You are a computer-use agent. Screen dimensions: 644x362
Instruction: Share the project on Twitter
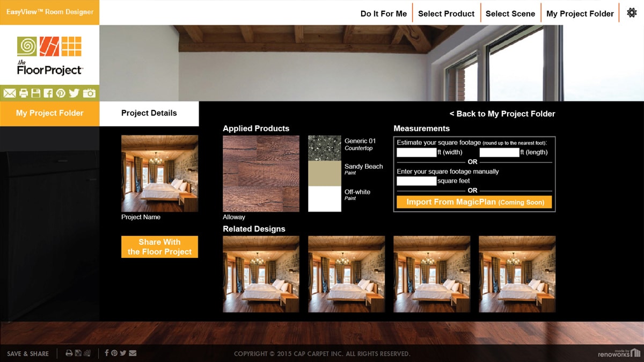point(74,93)
